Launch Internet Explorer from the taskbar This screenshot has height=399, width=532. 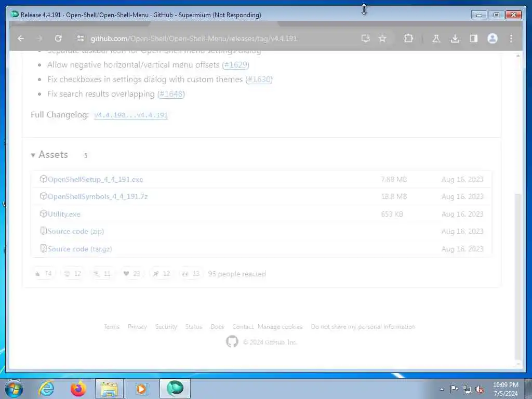tap(46, 389)
